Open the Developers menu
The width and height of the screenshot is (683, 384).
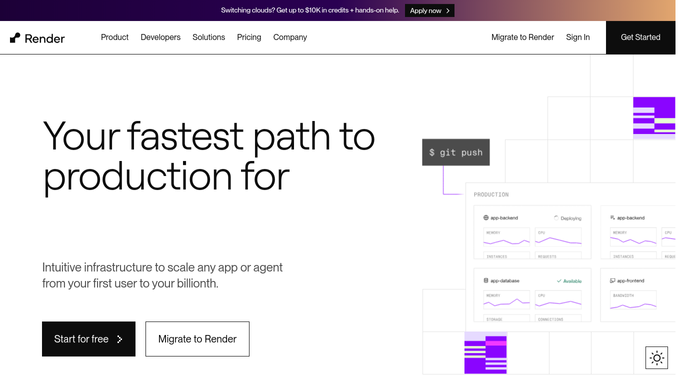click(x=160, y=37)
